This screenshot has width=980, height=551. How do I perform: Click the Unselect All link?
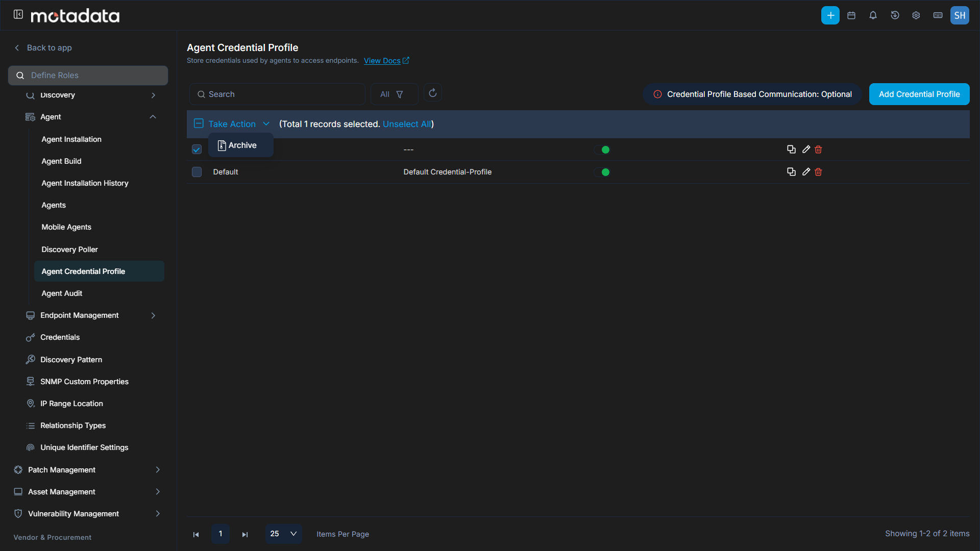[407, 124]
